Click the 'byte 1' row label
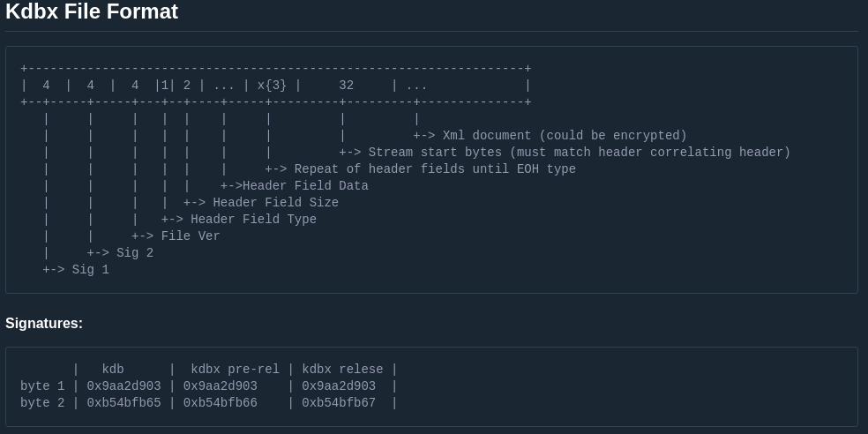 (x=42, y=386)
